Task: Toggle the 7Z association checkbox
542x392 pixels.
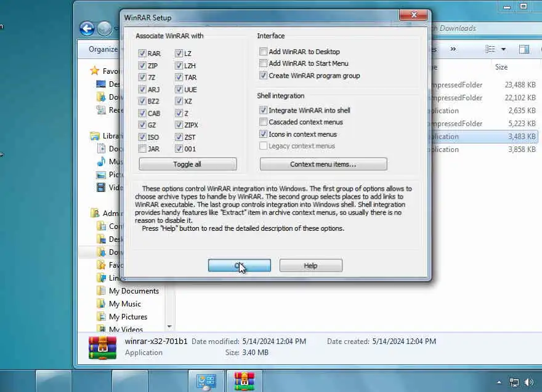Action: tap(142, 78)
